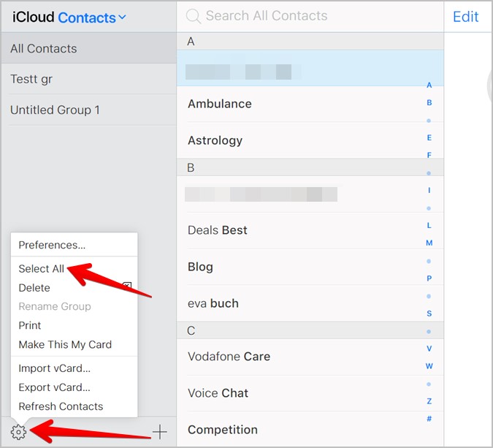The width and height of the screenshot is (493, 448).
Task: Focus the Search All Contacts field
Action: click(310, 16)
